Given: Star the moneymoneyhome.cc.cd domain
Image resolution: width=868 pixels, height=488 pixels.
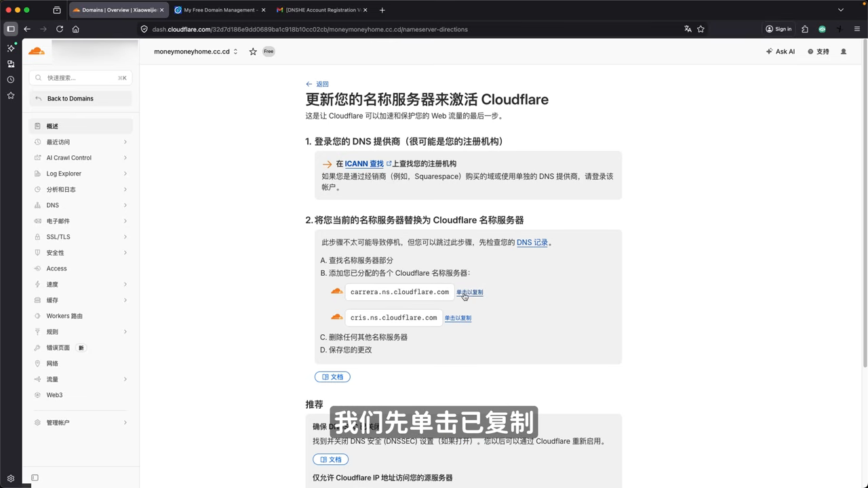Looking at the screenshot, I should pyautogui.click(x=253, y=52).
